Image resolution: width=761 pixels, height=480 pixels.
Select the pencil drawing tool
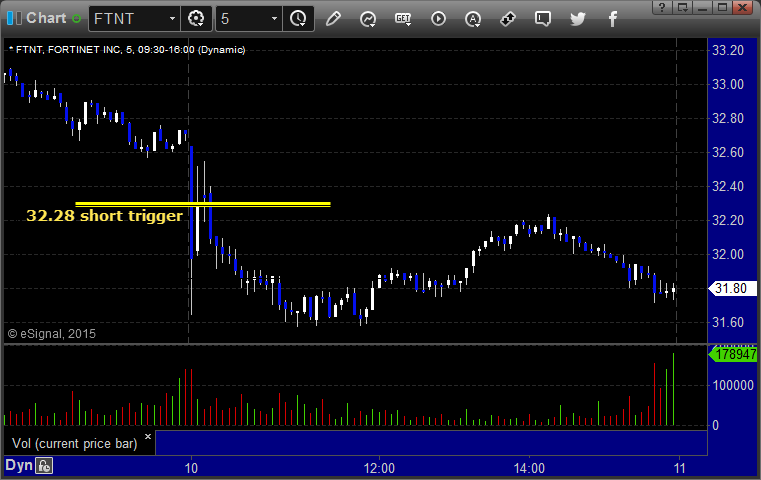pos(333,19)
